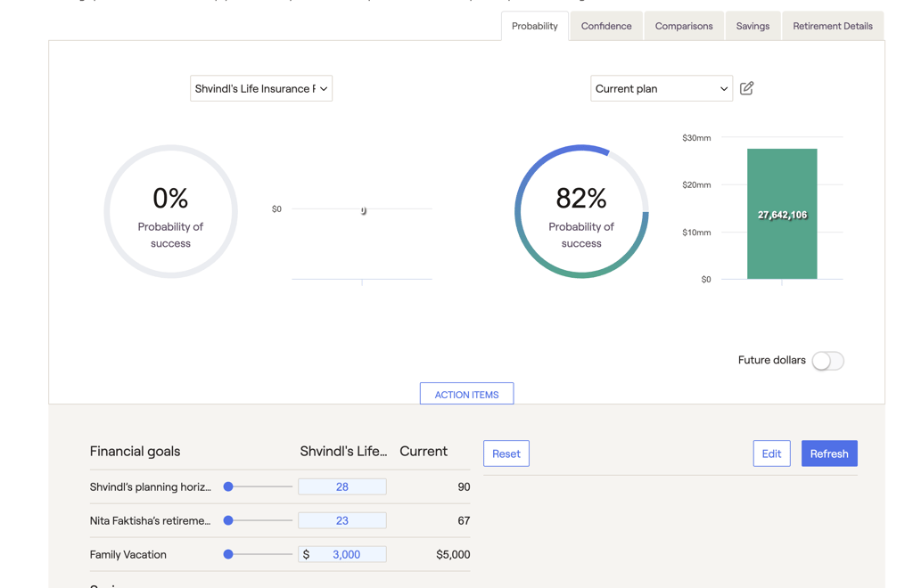Hit the blue Refresh button
This screenshot has width=913, height=588.
(x=828, y=453)
